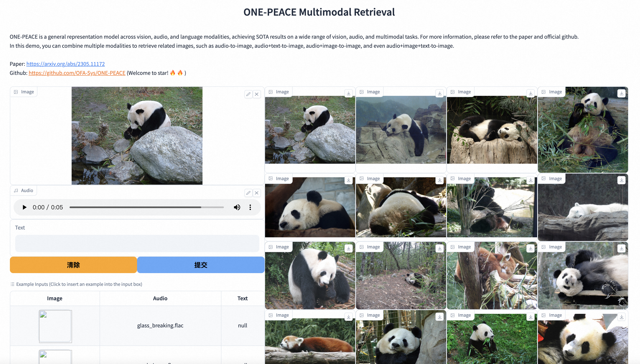Click the audio progress slider
This screenshot has width=640, height=364.
(146, 207)
